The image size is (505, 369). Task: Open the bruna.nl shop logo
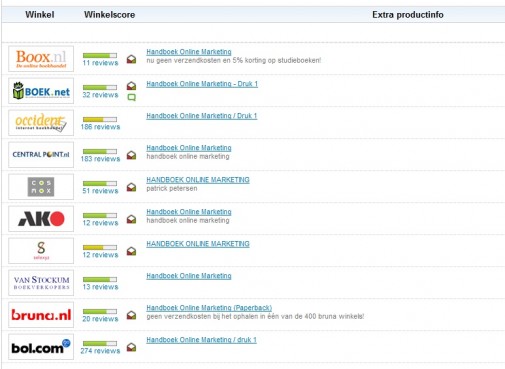pos(41,315)
